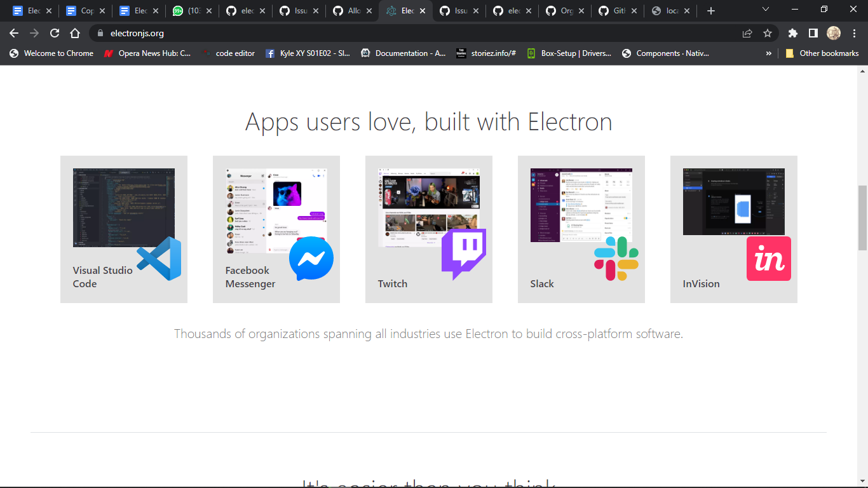
Task: Toggle the browser side panel
Action: tap(813, 33)
